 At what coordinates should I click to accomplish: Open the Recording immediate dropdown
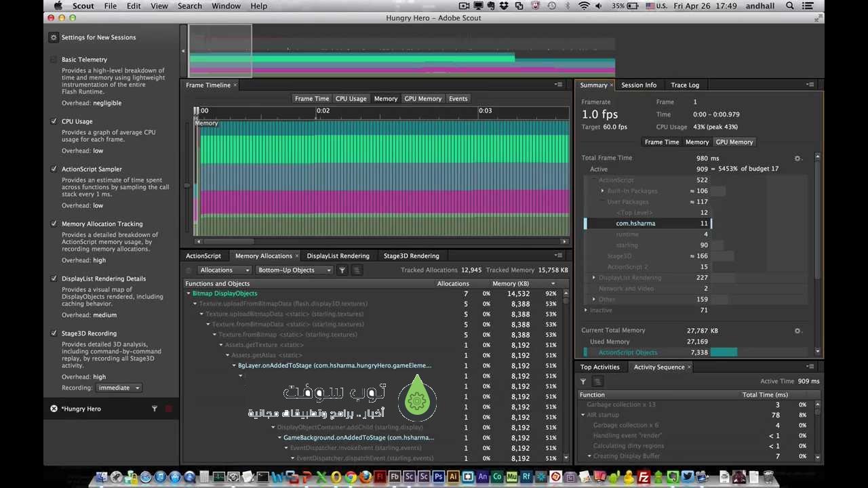[118, 388]
